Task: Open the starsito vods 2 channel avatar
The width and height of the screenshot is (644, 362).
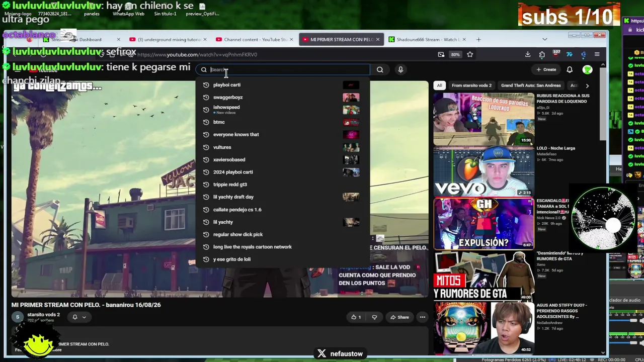Action: [x=18, y=317]
